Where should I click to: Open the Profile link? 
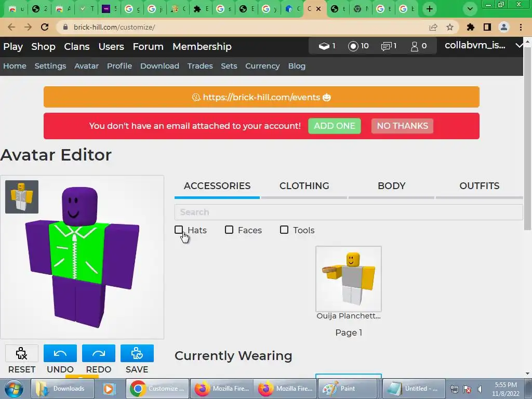[x=119, y=66]
